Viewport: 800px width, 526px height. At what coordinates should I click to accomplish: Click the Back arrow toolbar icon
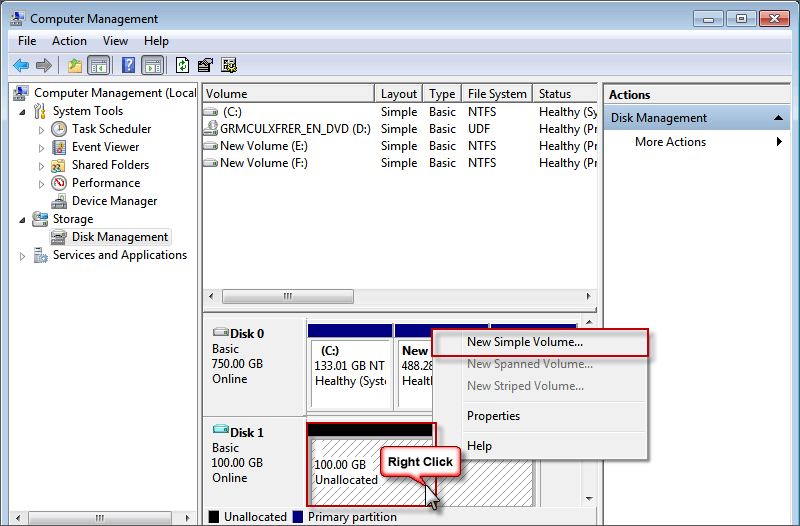(x=21, y=65)
